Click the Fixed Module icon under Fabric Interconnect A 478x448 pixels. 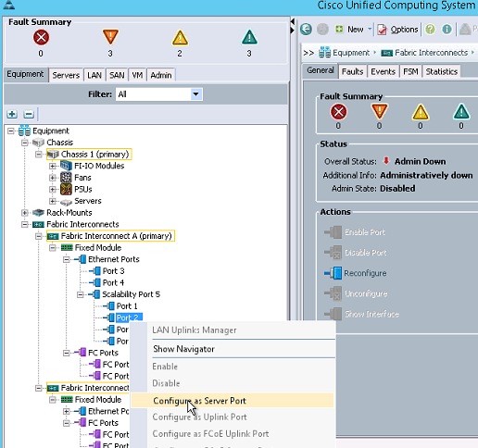tap(67, 247)
